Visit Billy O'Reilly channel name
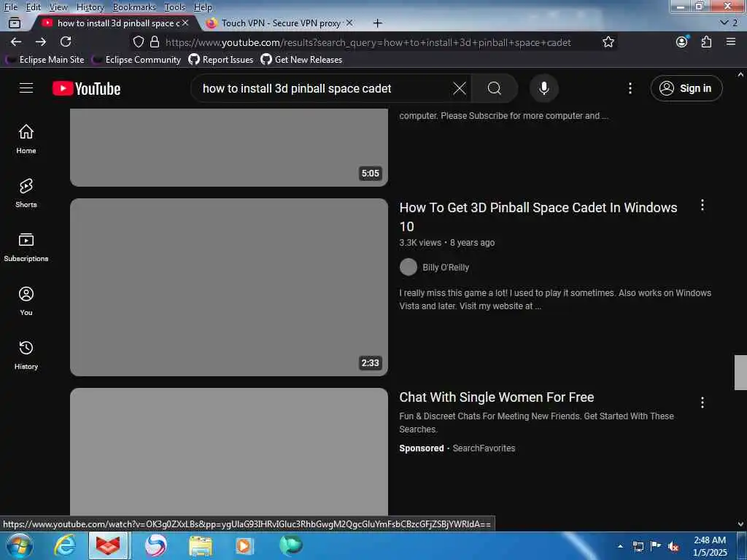Screen dimensions: 747x560 446,267
